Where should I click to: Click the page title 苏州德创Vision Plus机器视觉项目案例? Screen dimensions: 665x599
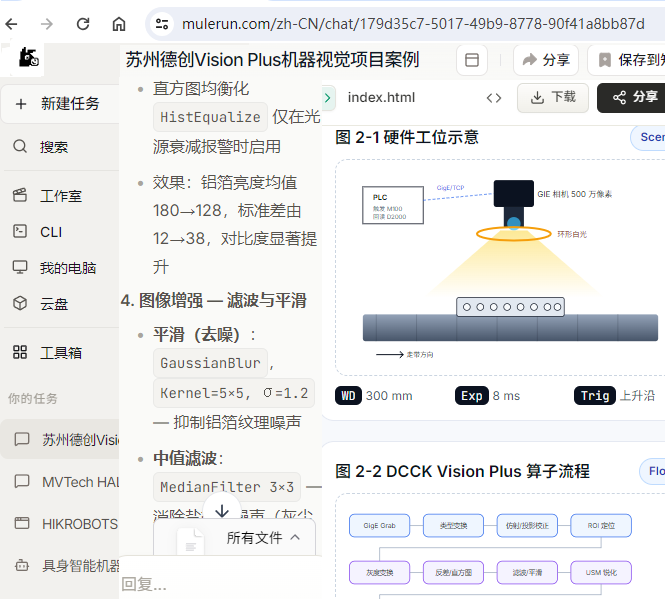coord(272,59)
